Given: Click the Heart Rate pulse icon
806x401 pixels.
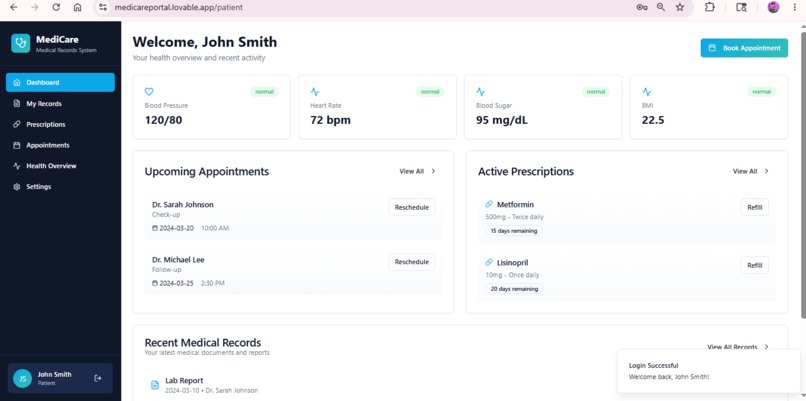Looking at the screenshot, I should tap(315, 92).
